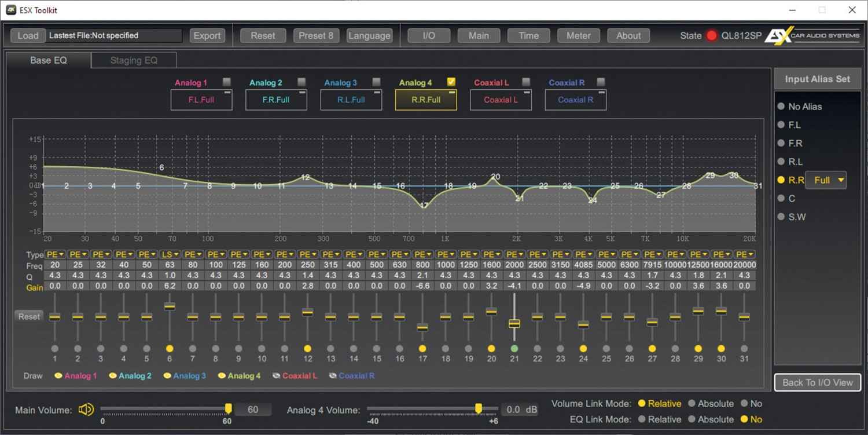Click the ESX Toolkit app icon in title bar
The width and height of the screenshot is (868, 435).
[x=11, y=10]
